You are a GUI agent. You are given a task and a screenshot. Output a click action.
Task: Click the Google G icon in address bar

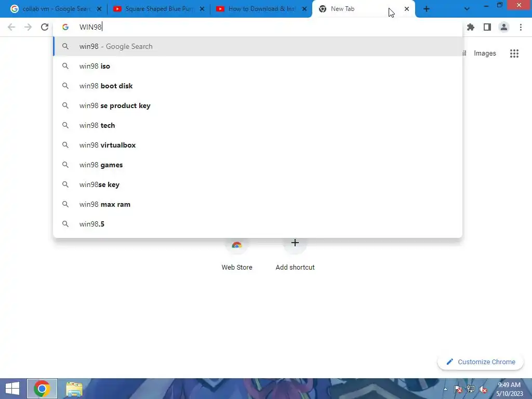coord(65,27)
